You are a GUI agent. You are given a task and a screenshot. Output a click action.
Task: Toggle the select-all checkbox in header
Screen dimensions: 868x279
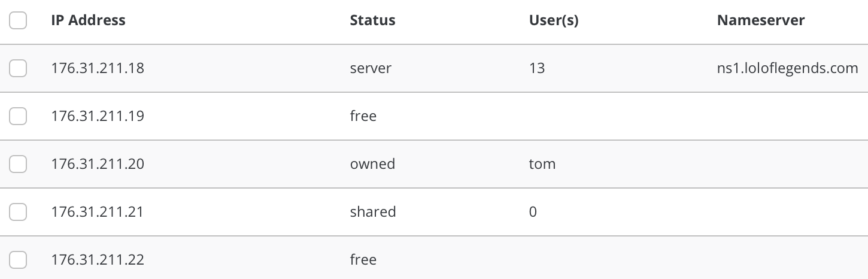click(x=18, y=20)
